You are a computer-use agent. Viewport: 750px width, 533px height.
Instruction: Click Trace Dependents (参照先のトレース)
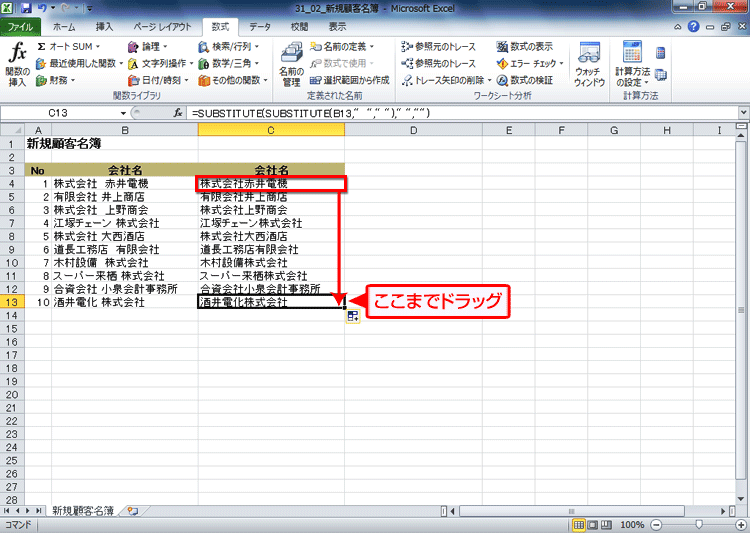click(439, 63)
